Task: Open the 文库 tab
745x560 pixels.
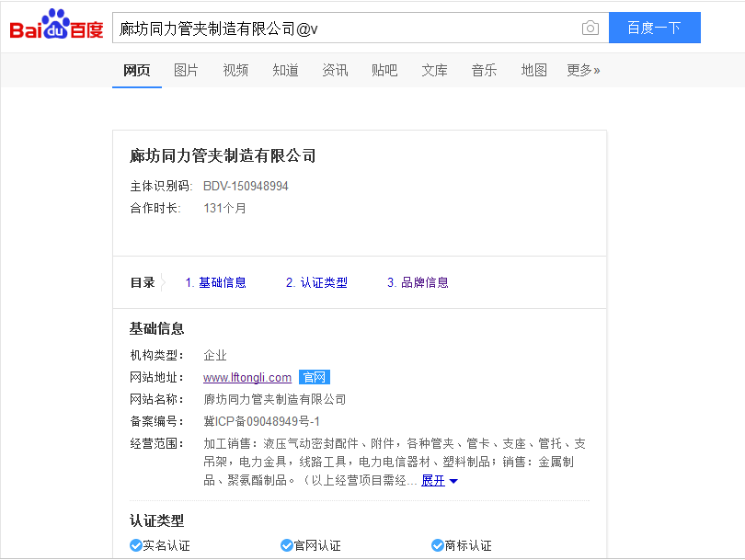Action: (x=434, y=70)
